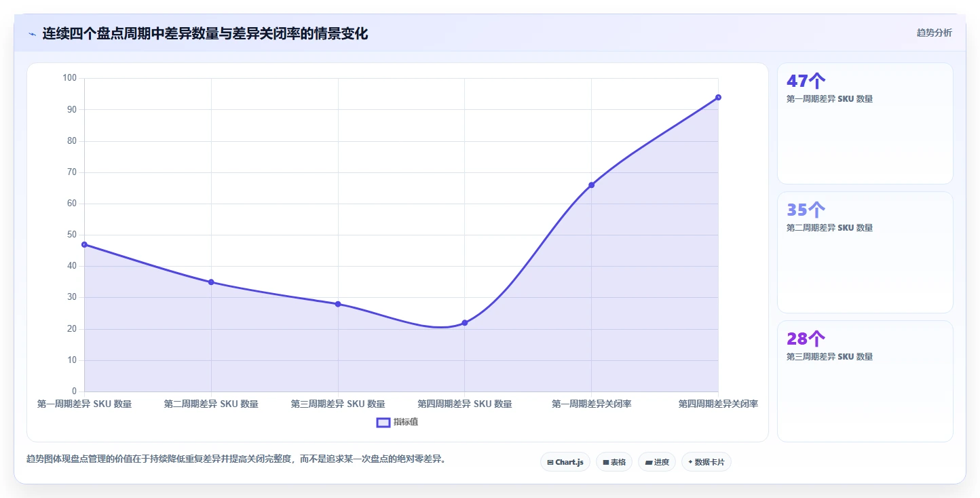The image size is (980, 498).
Task: Click axis label 第二周期差异 SKU 数量
Action: (211, 404)
